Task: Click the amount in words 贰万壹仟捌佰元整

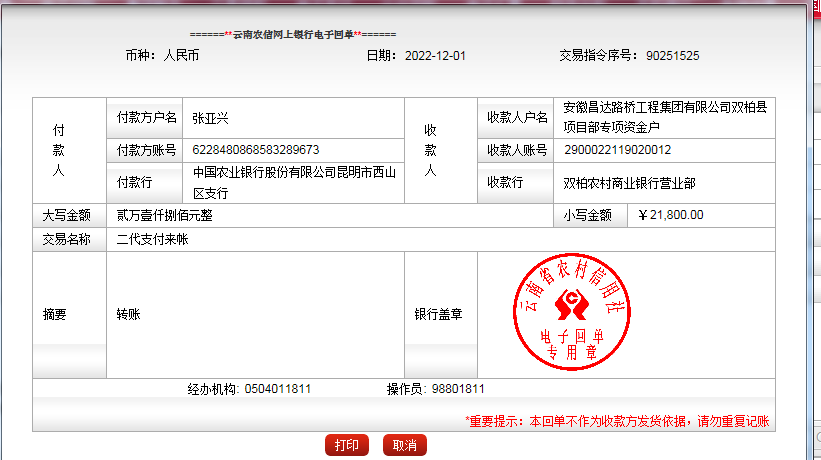Action: point(164,215)
